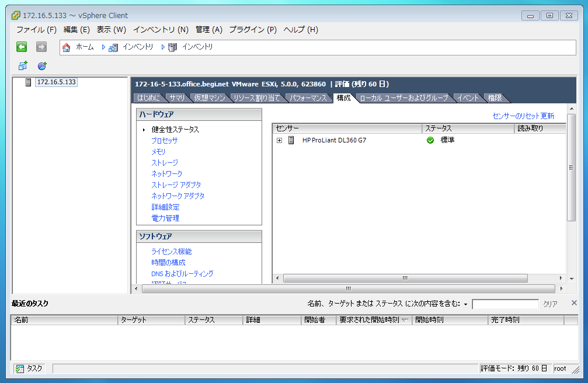The width and height of the screenshot is (588, 383).
Task: Click the gray forward navigation arrow
Action: click(41, 47)
